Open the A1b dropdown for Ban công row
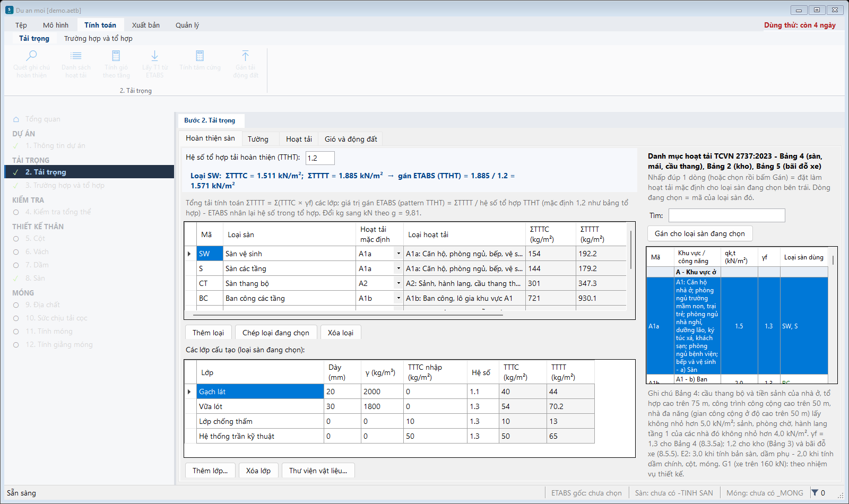This screenshot has height=504, width=849. (x=398, y=298)
